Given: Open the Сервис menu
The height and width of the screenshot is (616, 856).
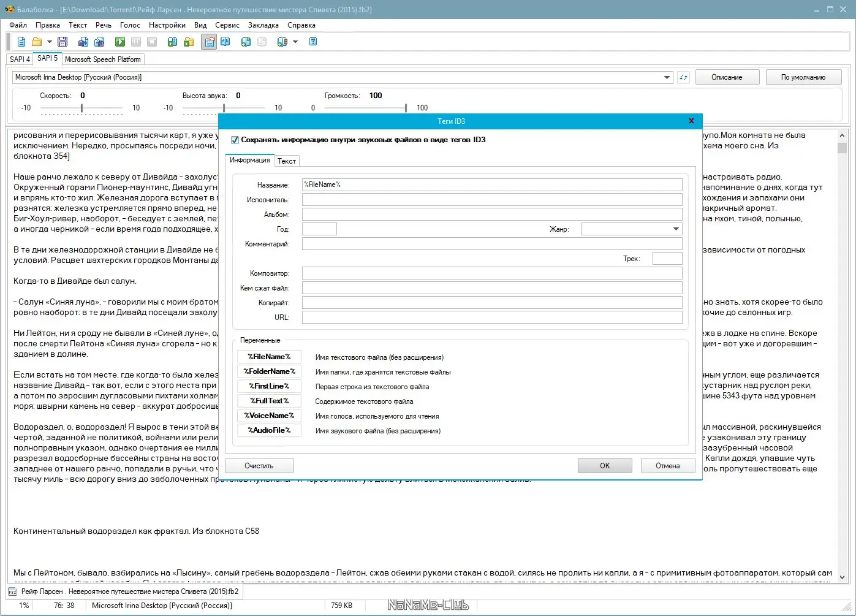Looking at the screenshot, I should tap(227, 25).
